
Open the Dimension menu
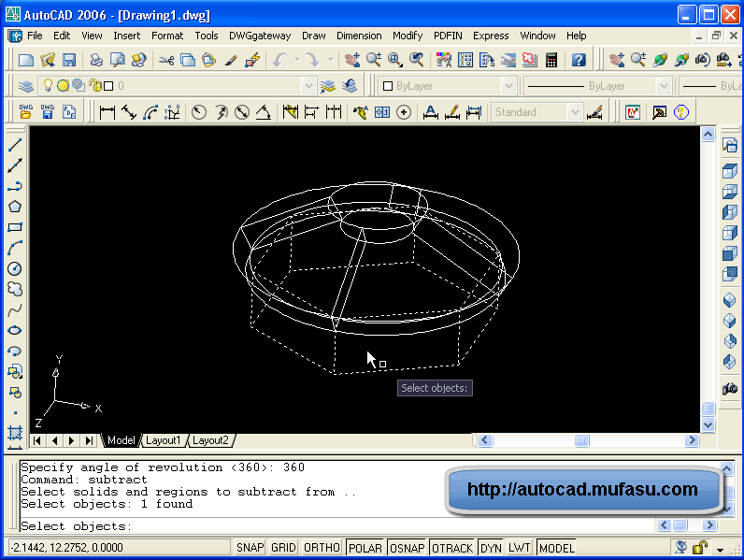pyautogui.click(x=359, y=36)
